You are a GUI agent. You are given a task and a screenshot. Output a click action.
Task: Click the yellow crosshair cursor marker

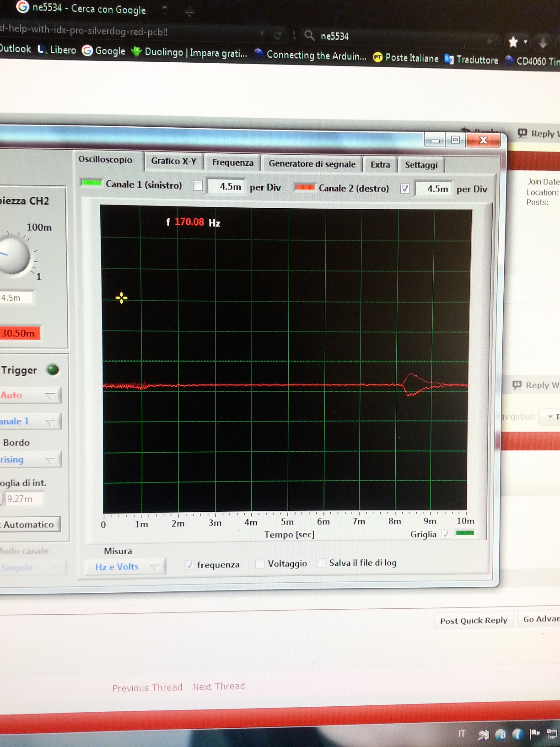[121, 298]
